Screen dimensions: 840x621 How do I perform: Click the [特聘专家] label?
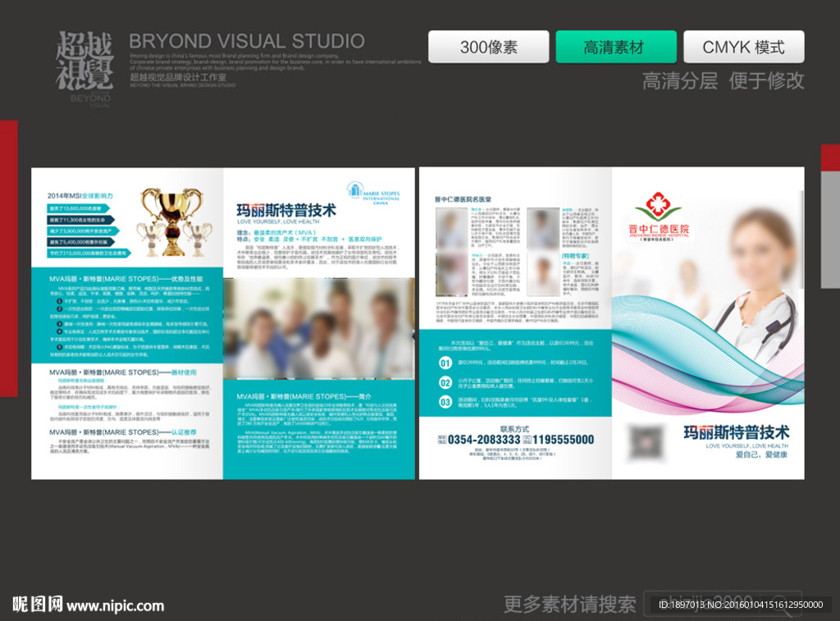pos(575,256)
